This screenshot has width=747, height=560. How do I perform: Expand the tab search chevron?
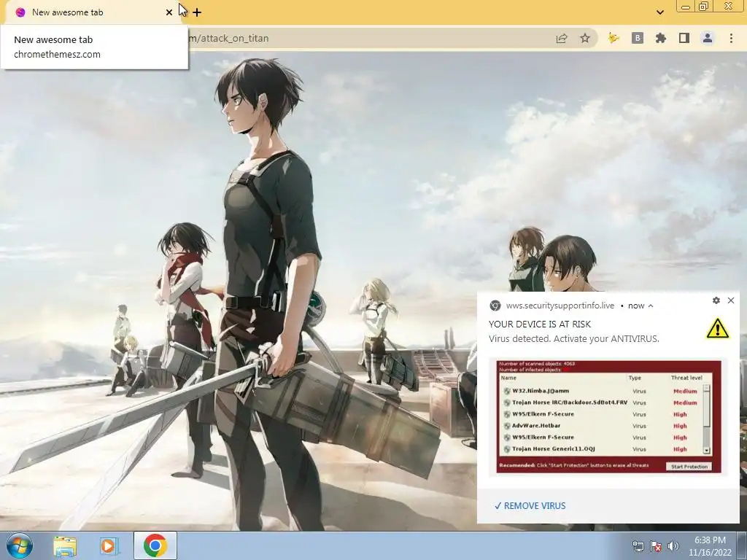tap(659, 12)
